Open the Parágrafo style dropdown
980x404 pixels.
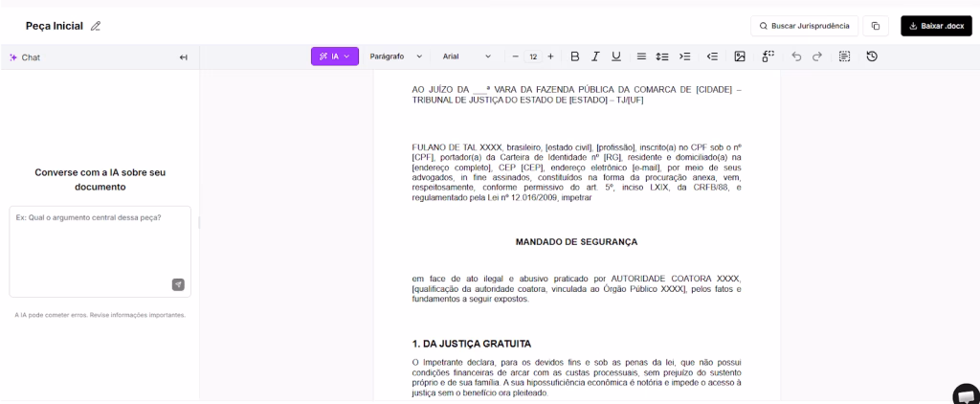pyautogui.click(x=396, y=56)
